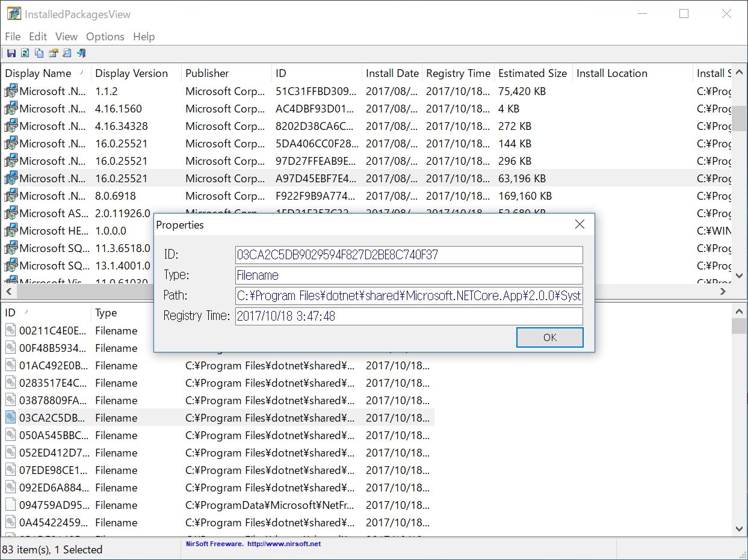Click file icon of 07EDE98CE1... row
This screenshot has height=560, width=748.
(x=11, y=470)
